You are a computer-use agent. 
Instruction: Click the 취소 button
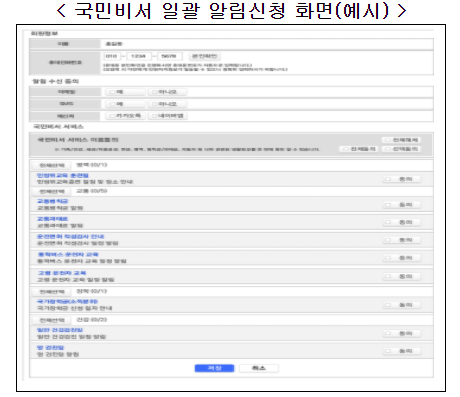pyautogui.click(x=259, y=368)
